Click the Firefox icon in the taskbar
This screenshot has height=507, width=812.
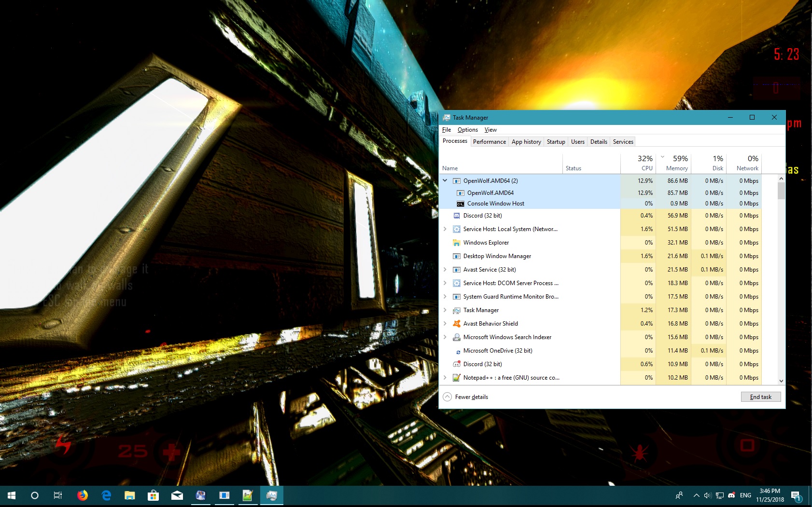pos(83,495)
